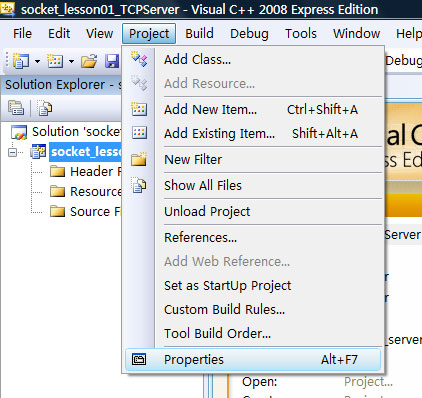
Task: Close the open Project menu
Action: pos(149,34)
